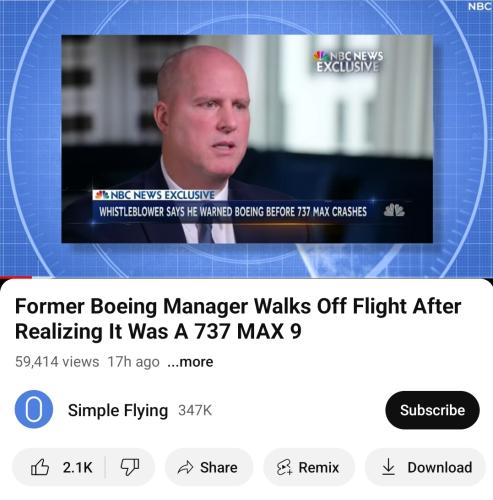The height and width of the screenshot is (500, 493).
Task: Click the video title text
Action: pyautogui.click(x=238, y=319)
